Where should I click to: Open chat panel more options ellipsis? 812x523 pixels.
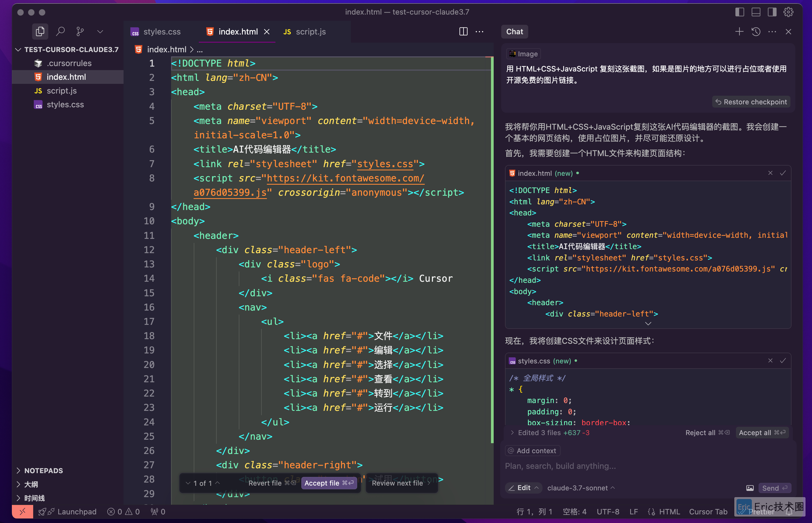pos(772,32)
